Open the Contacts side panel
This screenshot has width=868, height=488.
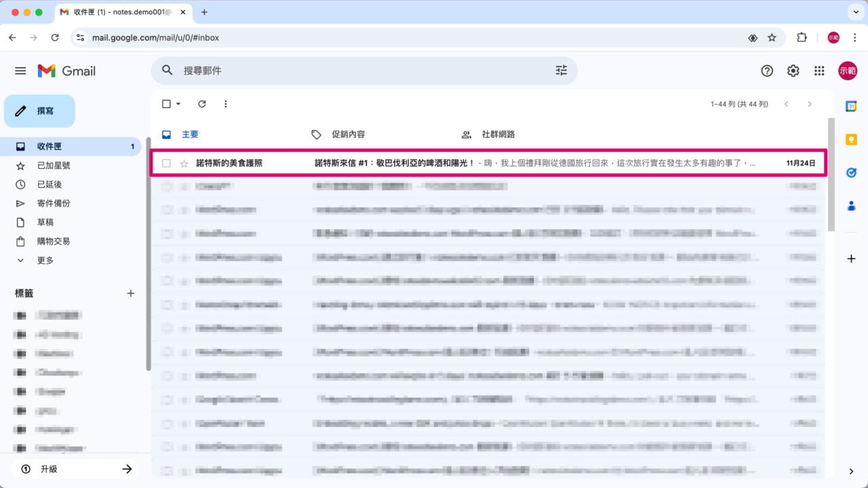click(851, 206)
